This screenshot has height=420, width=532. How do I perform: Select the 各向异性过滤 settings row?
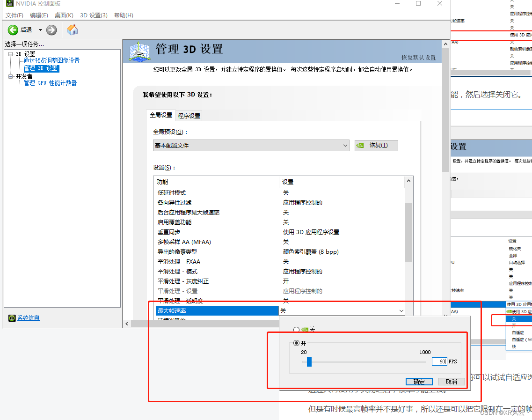280,202
